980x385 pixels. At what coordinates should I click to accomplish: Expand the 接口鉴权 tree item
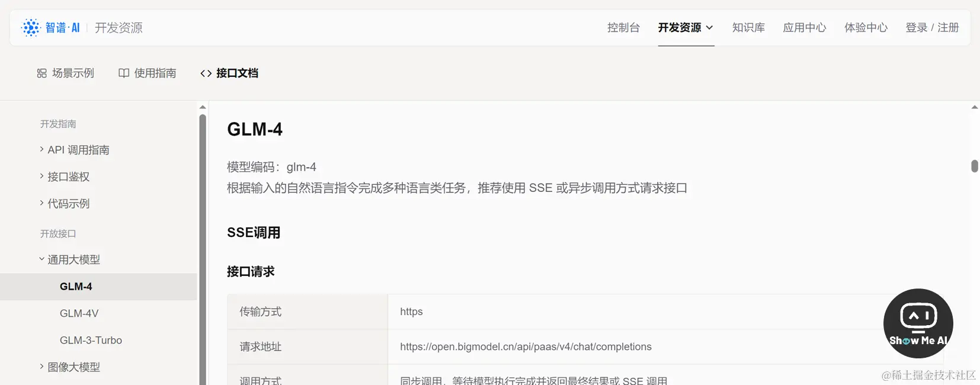[x=41, y=176]
